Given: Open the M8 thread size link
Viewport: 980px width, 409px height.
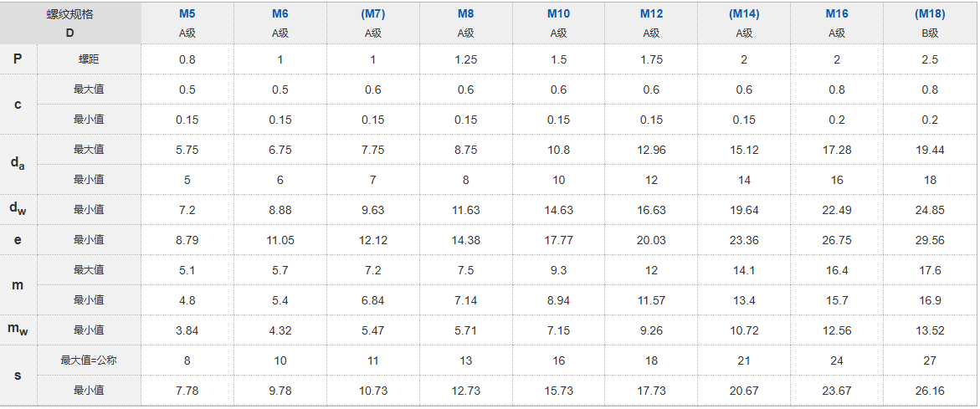Looking at the screenshot, I should [x=465, y=13].
